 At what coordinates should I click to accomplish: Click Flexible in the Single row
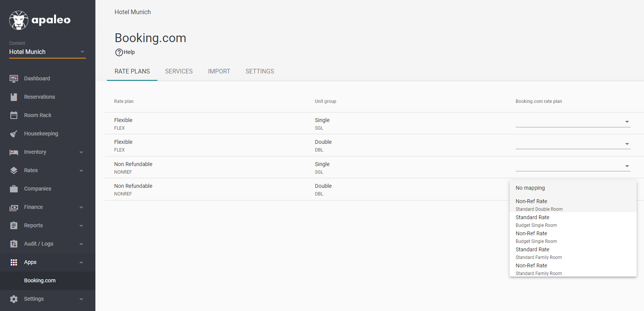[x=123, y=120]
